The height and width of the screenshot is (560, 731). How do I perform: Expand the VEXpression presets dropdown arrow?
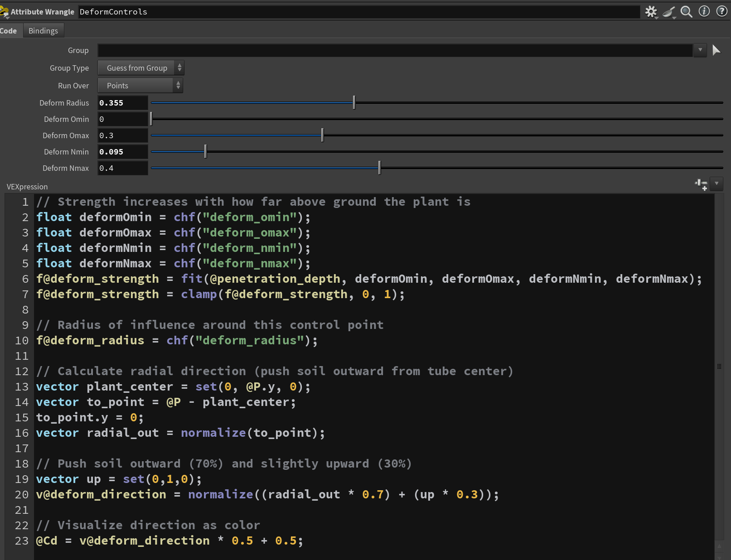(x=716, y=183)
